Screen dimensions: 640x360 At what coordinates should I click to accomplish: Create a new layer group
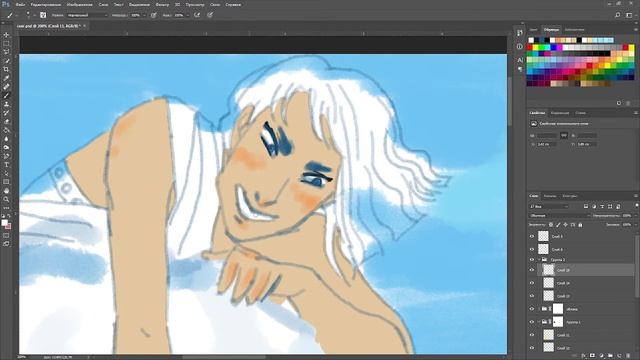610,356
